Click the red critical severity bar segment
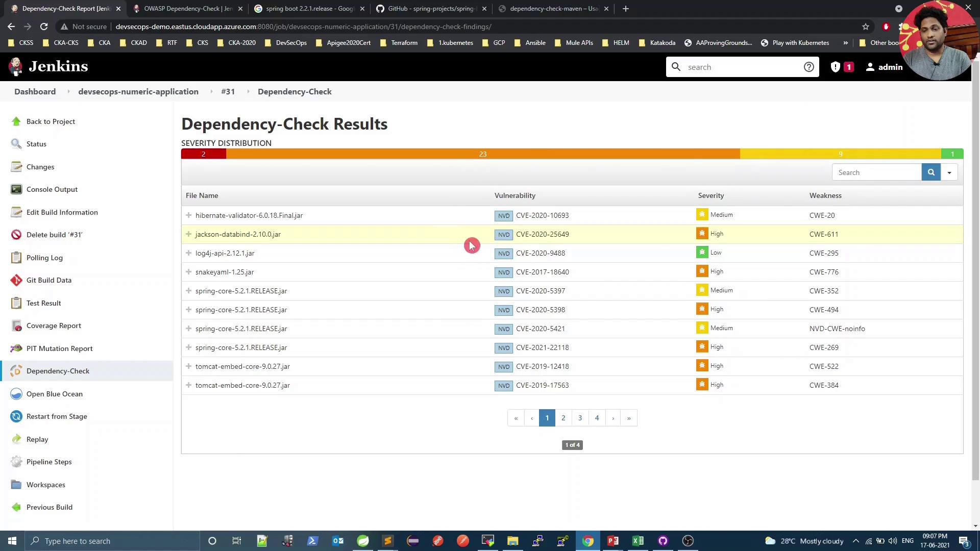This screenshot has height=551, width=980. click(203, 154)
